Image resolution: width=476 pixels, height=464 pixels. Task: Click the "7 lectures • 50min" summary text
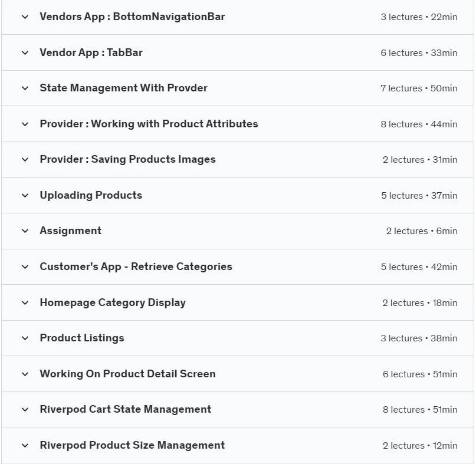[x=419, y=88]
